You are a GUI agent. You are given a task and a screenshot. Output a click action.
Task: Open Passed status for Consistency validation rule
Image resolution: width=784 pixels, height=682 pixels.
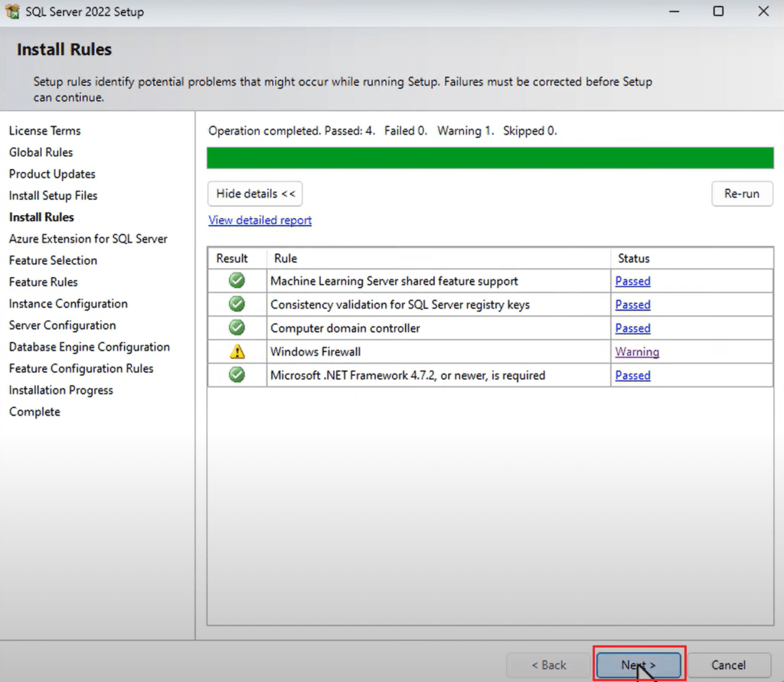coord(632,305)
